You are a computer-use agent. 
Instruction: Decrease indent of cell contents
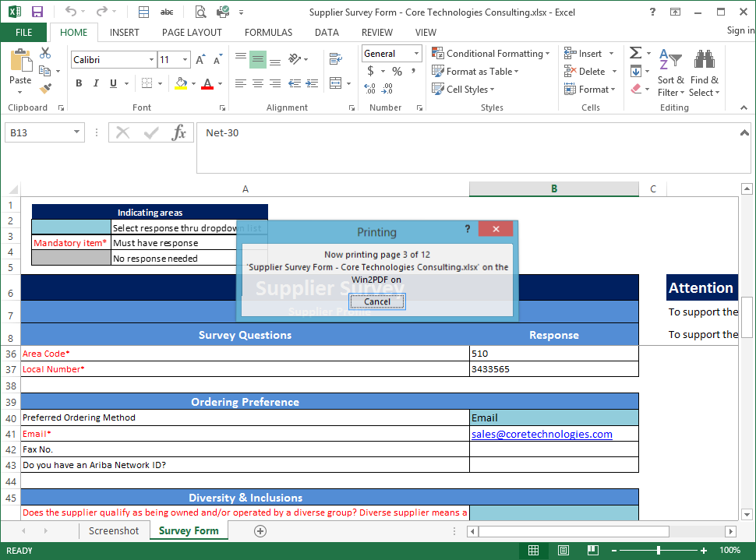pyautogui.click(x=295, y=83)
